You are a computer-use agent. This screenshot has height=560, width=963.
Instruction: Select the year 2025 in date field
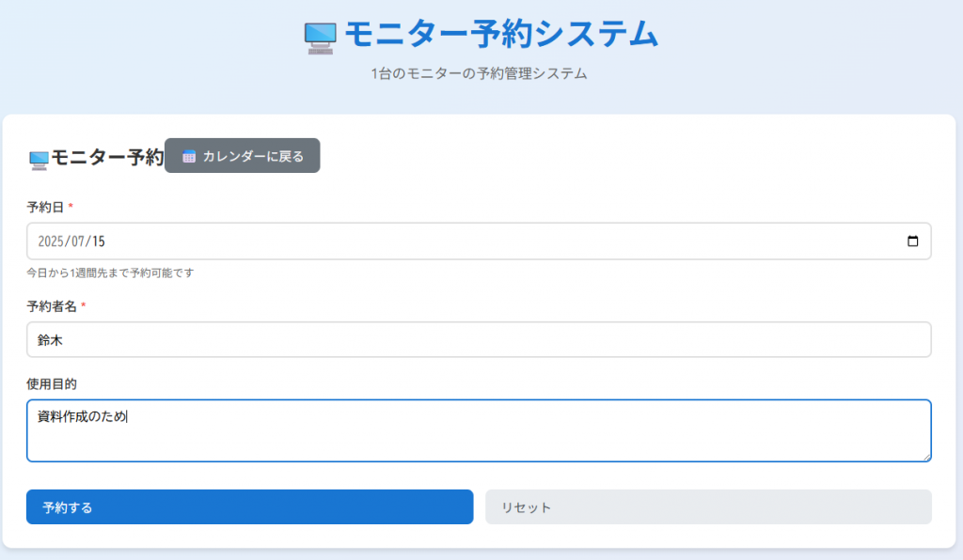coord(51,241)
